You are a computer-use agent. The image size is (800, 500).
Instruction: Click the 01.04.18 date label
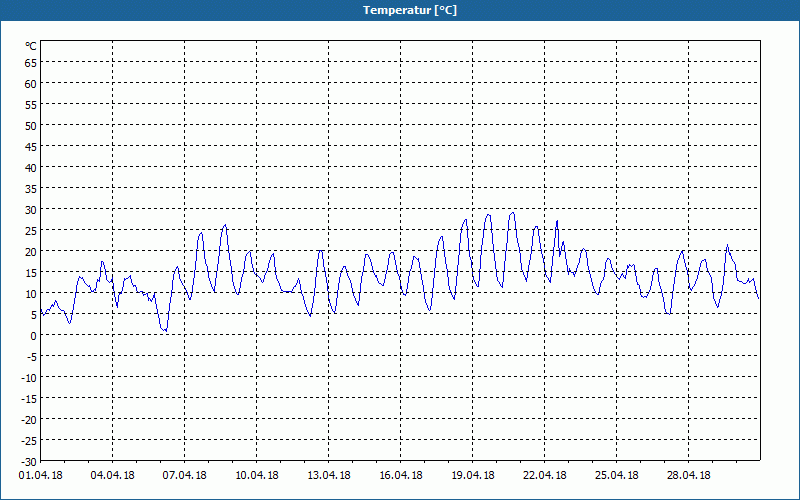pyautogui.click(x=41, y=476)
